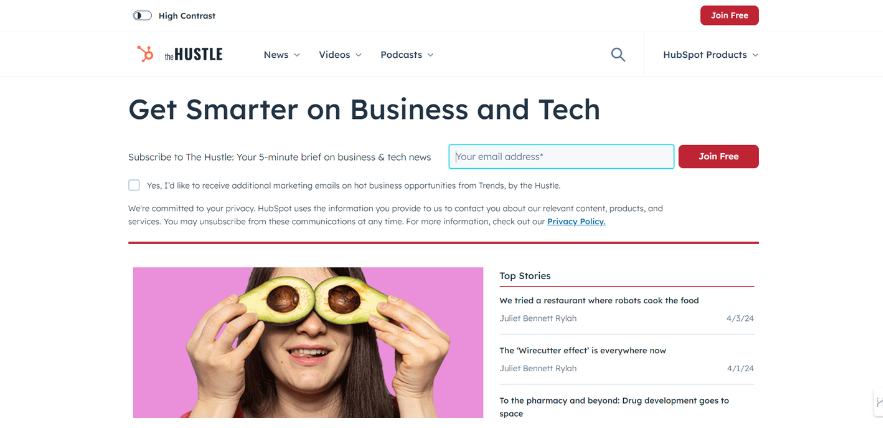The width and height of the screenshot is (883, 428).
Task: Check the additional marketing emails checkbox
Action: point(134,185)
